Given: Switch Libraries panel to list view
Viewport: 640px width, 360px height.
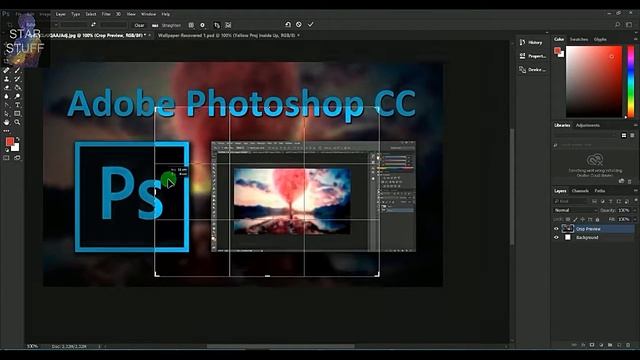Looking at the screenshot, I should pyautogui.click(x=632, y=135).
